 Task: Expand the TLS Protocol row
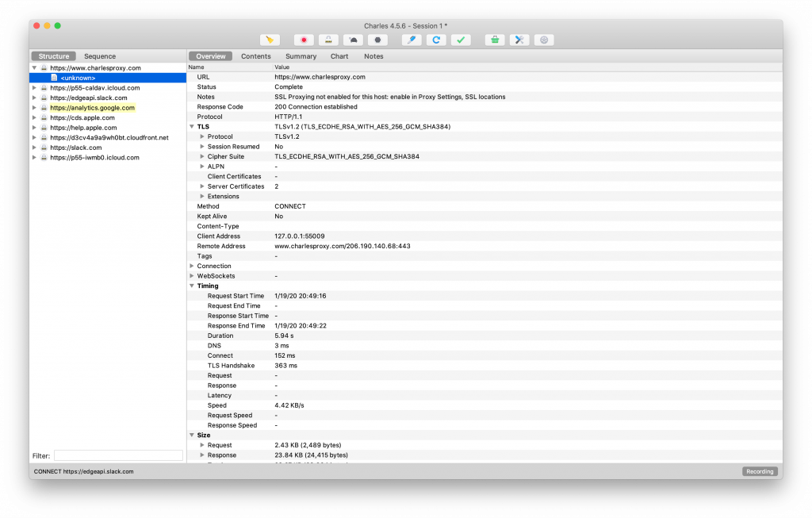(x=202, y=136)
